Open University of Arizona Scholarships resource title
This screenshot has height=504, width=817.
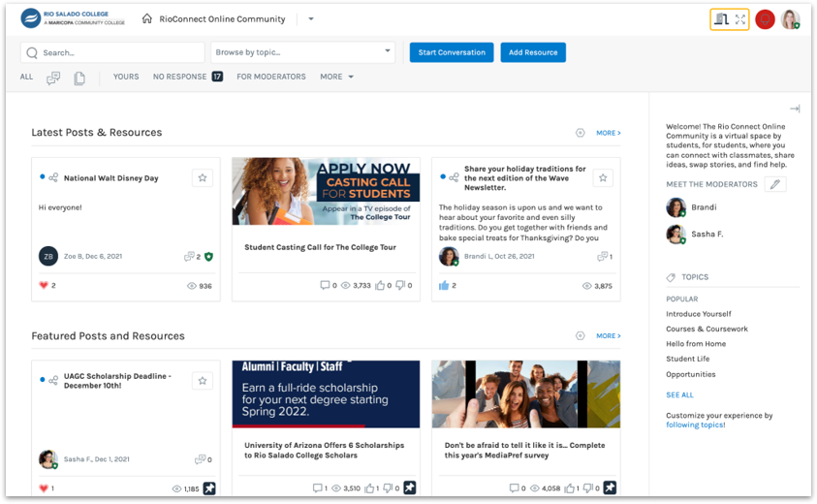(324, 451)
